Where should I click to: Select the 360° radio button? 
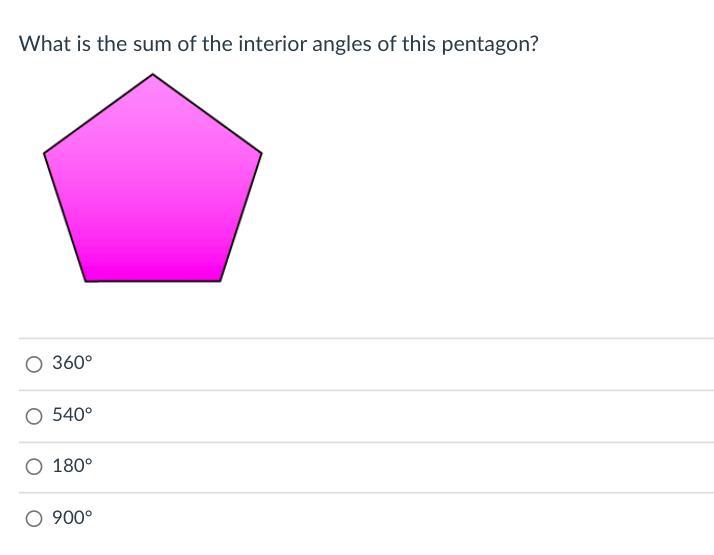point(34,364)
